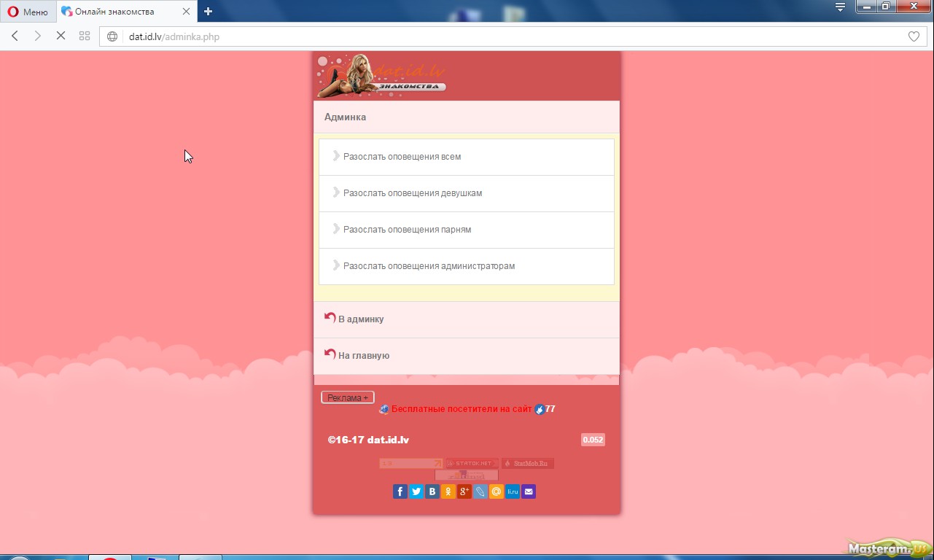
Task: Go forward to the next page
Action: pos(38,36)
